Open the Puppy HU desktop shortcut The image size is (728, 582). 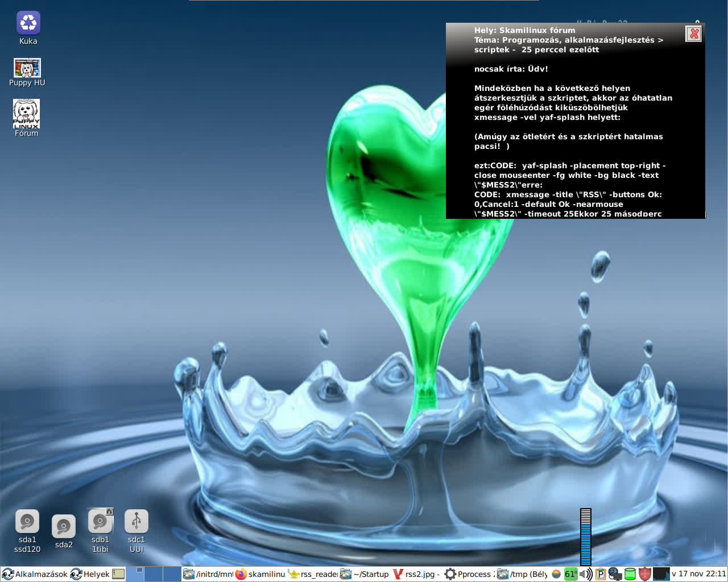click(x=27, y=72)
